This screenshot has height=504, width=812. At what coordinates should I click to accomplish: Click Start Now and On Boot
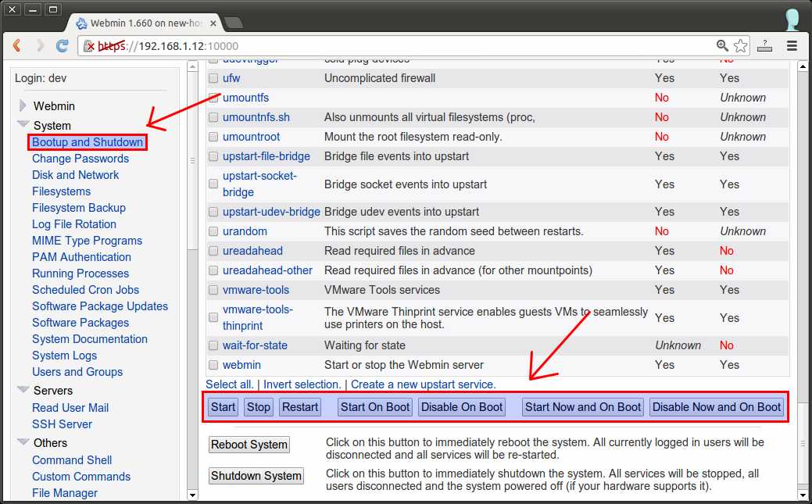point(582,407)
